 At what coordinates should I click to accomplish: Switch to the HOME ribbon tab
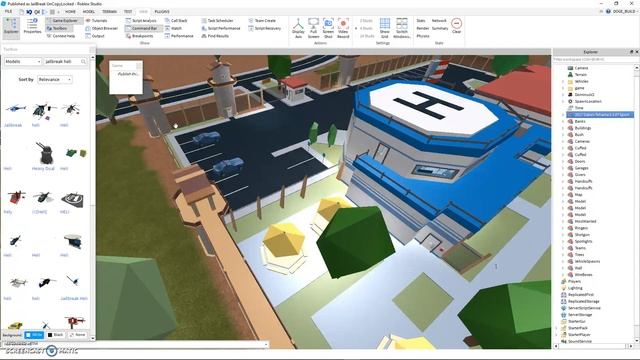pyautogui.click(x=70, y=11)
